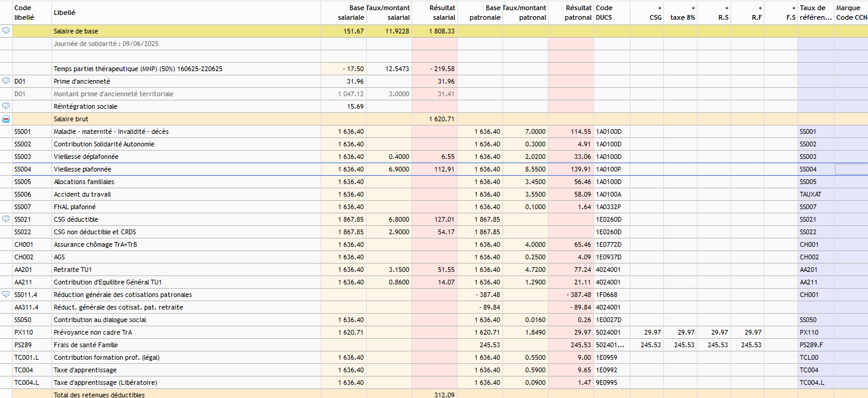Select the Résultat salarial column header
This screenshot has height=398, width=868.
(x=434, y=13)
